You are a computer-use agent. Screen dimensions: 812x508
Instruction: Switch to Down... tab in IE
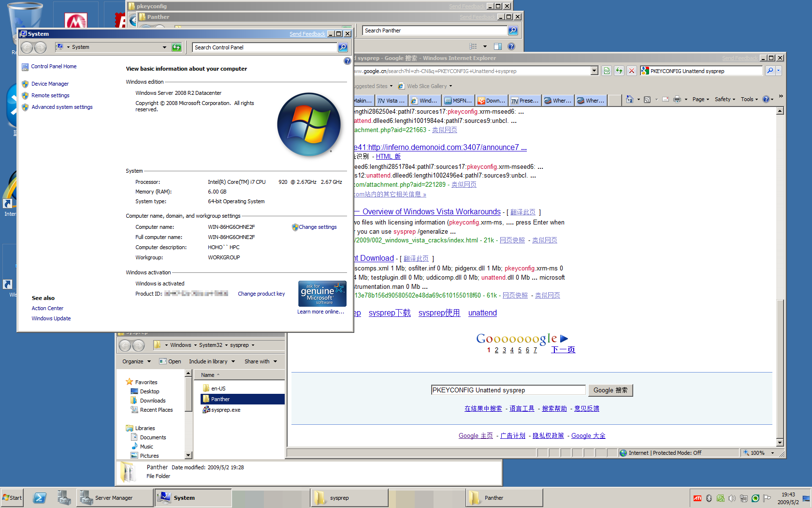(492, 101)
